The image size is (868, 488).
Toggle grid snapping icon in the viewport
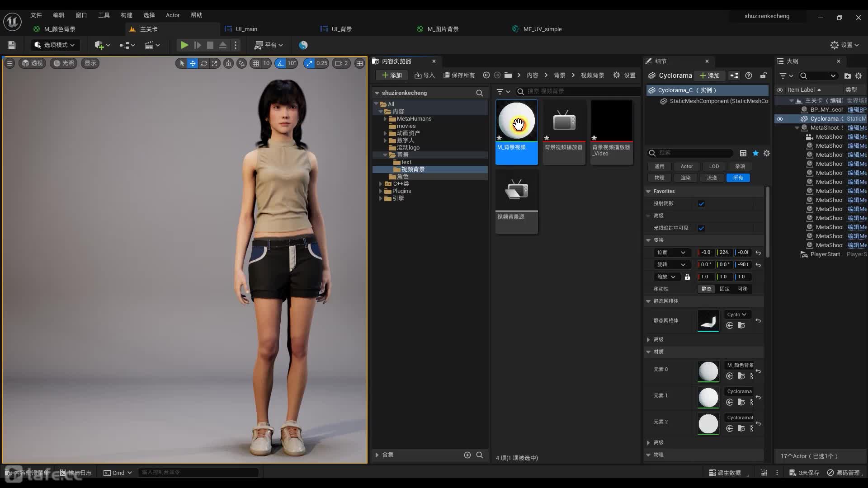(256, 63)
